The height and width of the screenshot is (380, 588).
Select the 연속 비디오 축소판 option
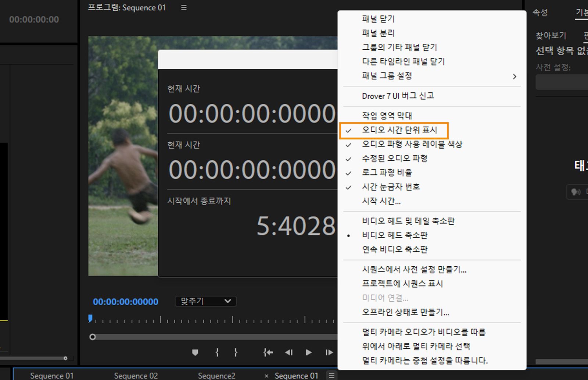394,249
